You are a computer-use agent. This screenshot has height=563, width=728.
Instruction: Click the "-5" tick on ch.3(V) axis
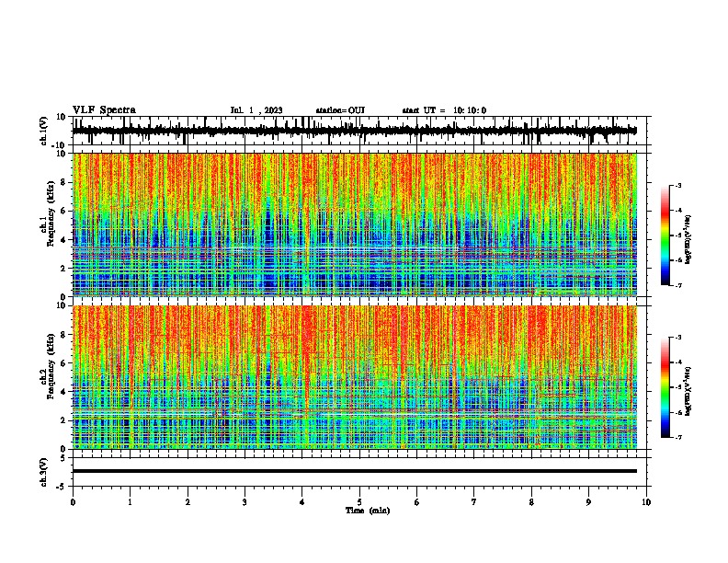[63, 487]
